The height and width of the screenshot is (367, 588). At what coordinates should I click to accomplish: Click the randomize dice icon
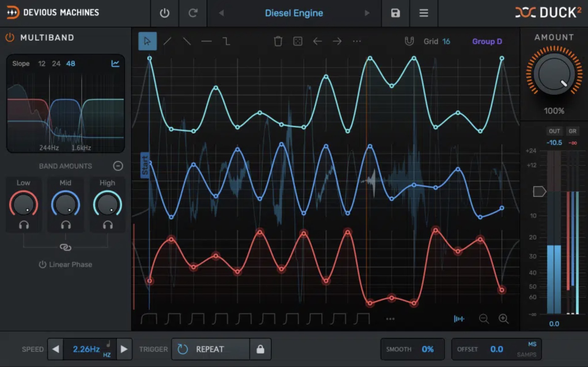tap(298, 41)
